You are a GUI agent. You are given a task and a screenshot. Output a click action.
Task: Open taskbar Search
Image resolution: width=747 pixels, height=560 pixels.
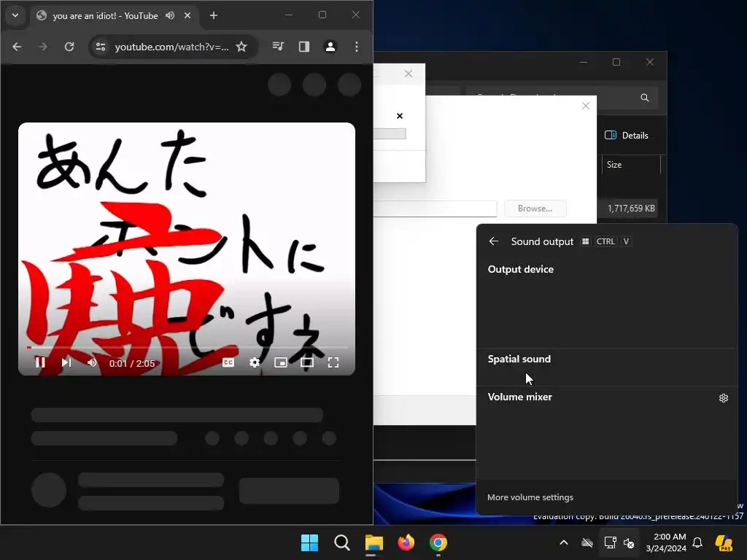tap(341, 542)
